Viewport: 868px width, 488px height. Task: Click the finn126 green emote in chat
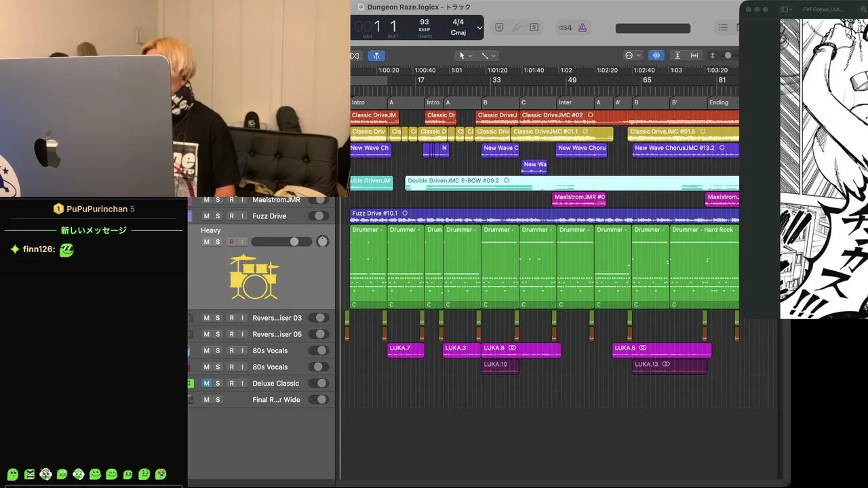[66, 249]
